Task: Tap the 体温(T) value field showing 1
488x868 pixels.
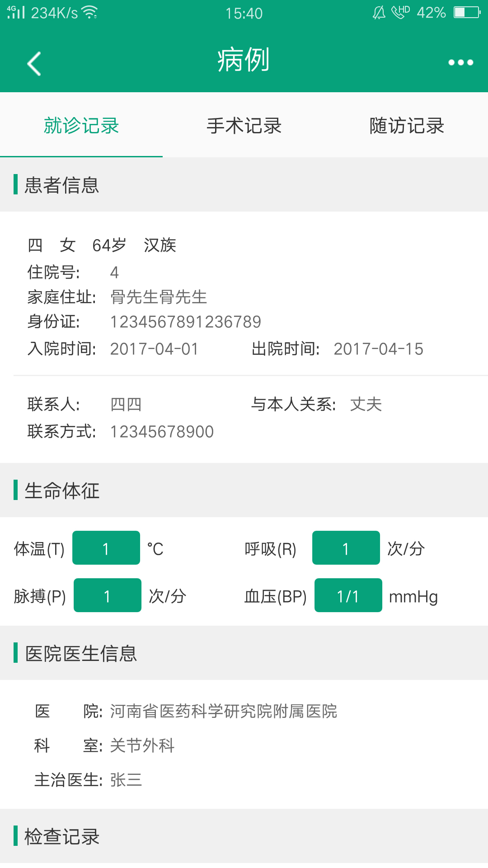Action: (x=106, y=547)
